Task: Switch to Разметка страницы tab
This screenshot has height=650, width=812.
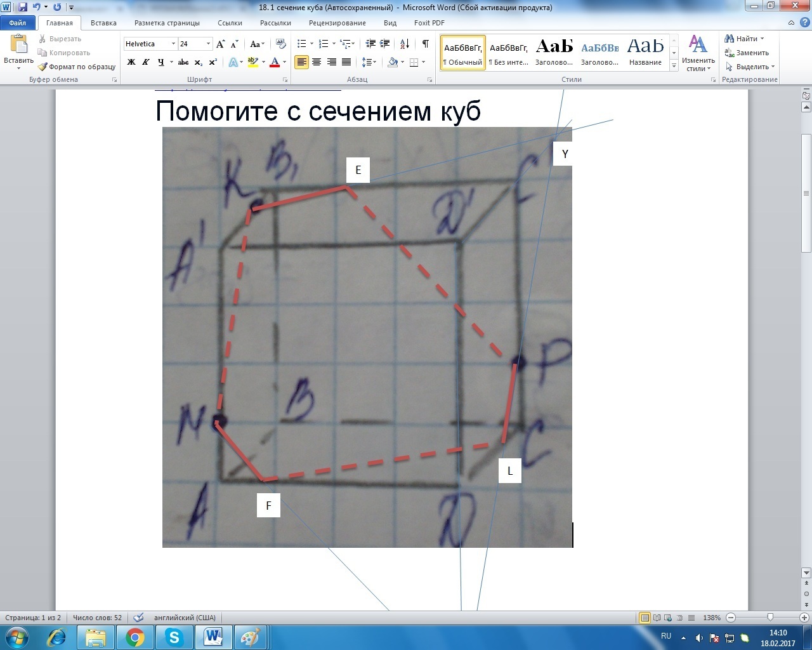Action: pos(167,23)
